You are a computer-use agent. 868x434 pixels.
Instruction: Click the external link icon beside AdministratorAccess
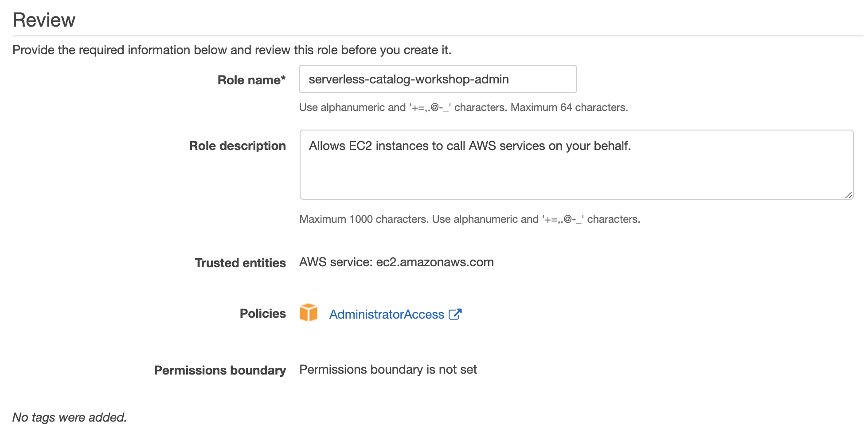(455, 314)
